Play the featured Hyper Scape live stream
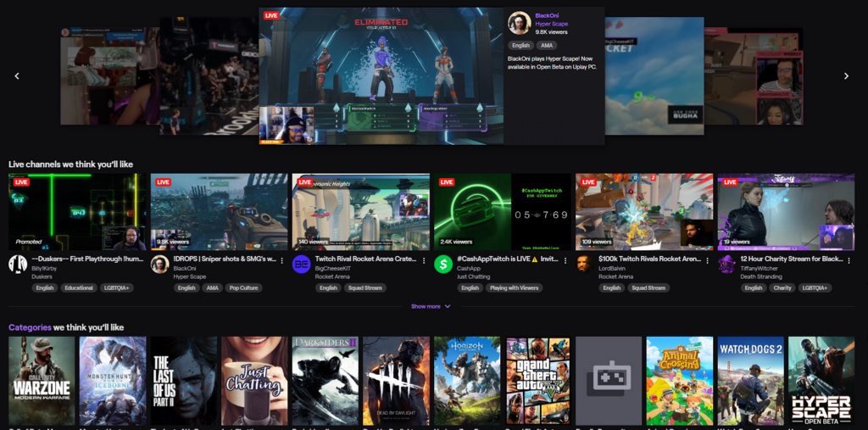Image resolution: width=868 pixels, height=430 pixels. click(381, 76)
